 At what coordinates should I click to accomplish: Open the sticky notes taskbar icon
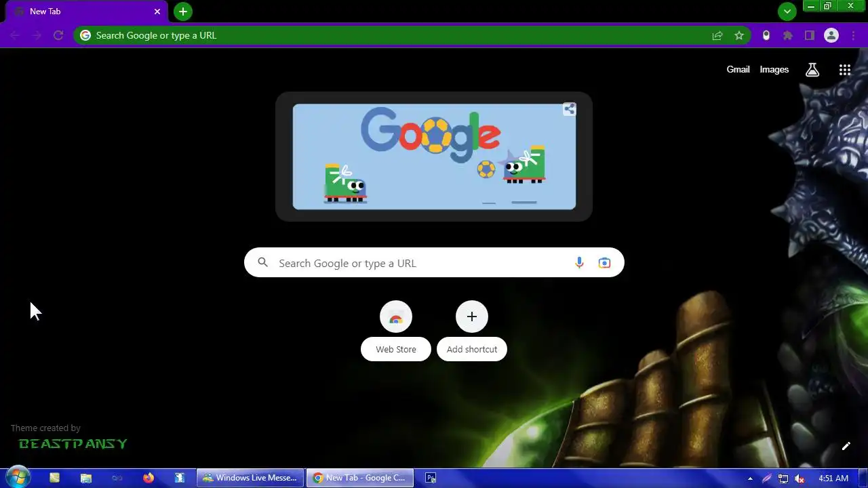coord(54,478)
